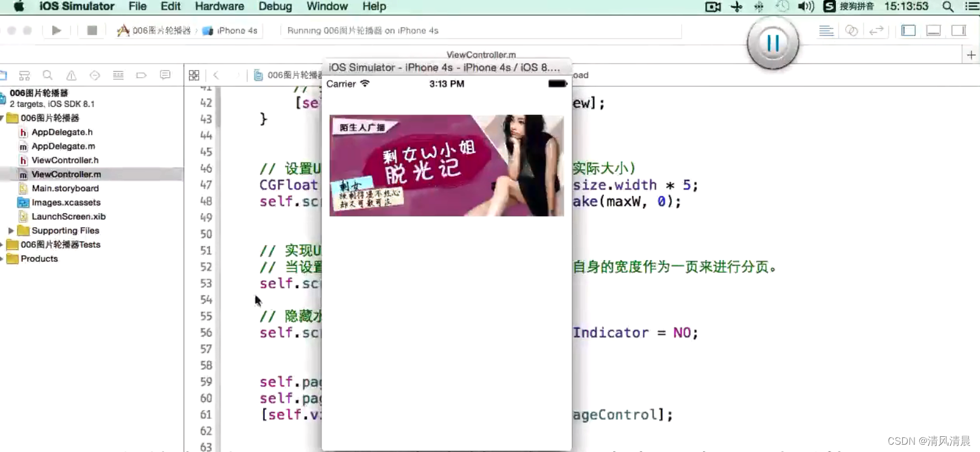
Task: Select the Products group
Action: tap(39, 259)
